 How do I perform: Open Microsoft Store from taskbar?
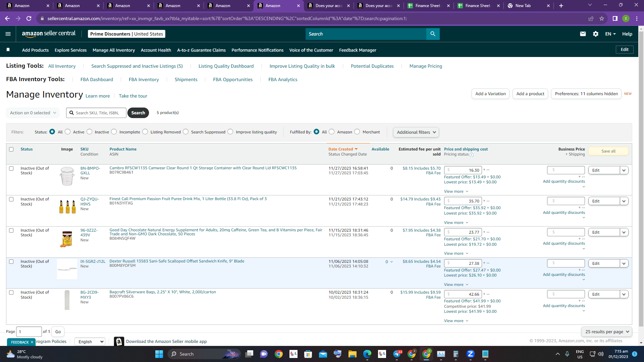(x=308, y=354)
